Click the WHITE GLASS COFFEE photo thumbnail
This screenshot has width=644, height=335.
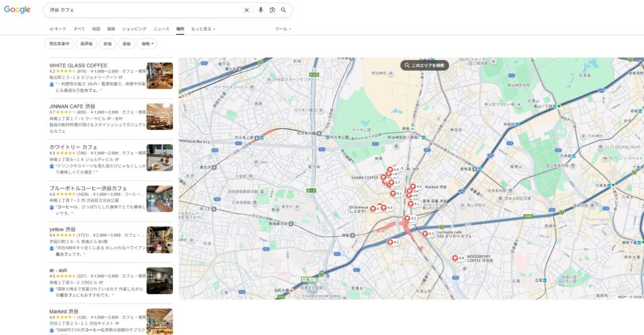click(160, 76)
